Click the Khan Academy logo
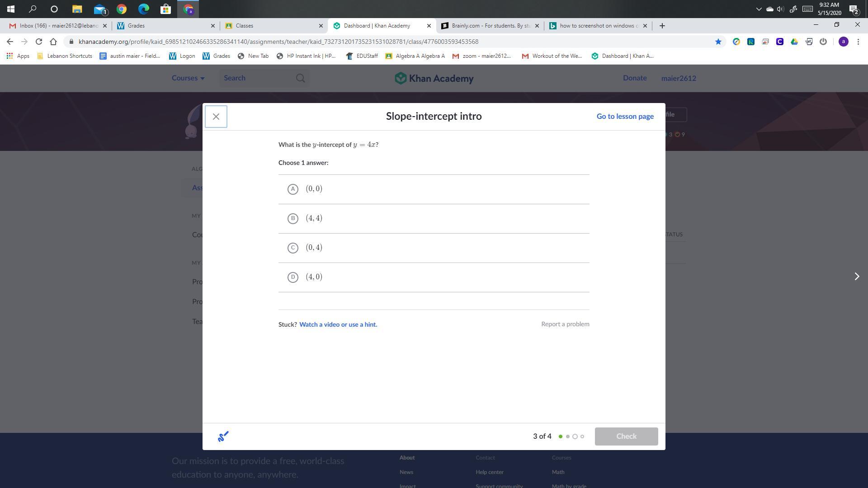 coord(434,78)
